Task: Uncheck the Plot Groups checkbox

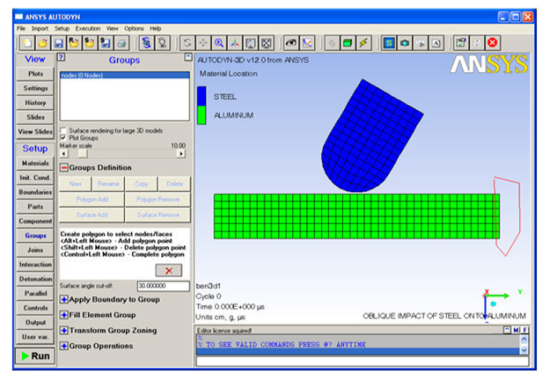Action: [63, 137]
